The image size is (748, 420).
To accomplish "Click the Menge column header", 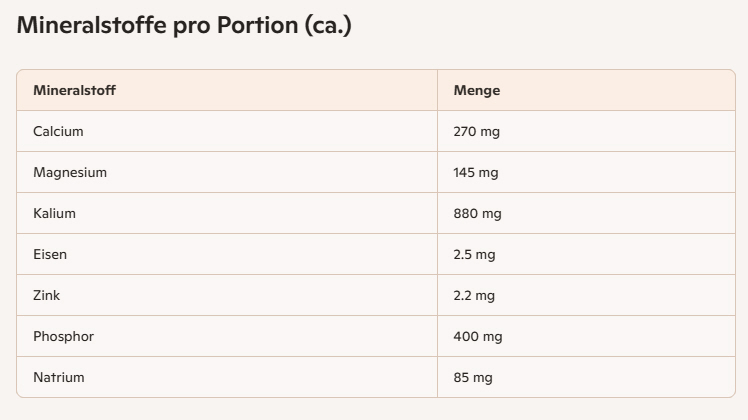I will pyautogui.click(x=477, y=90).
